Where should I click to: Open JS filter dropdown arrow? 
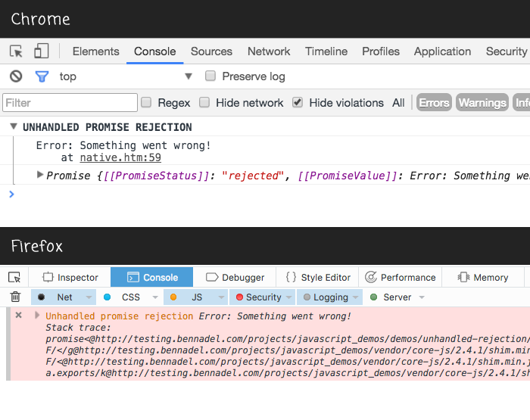[x=221, y=297]
